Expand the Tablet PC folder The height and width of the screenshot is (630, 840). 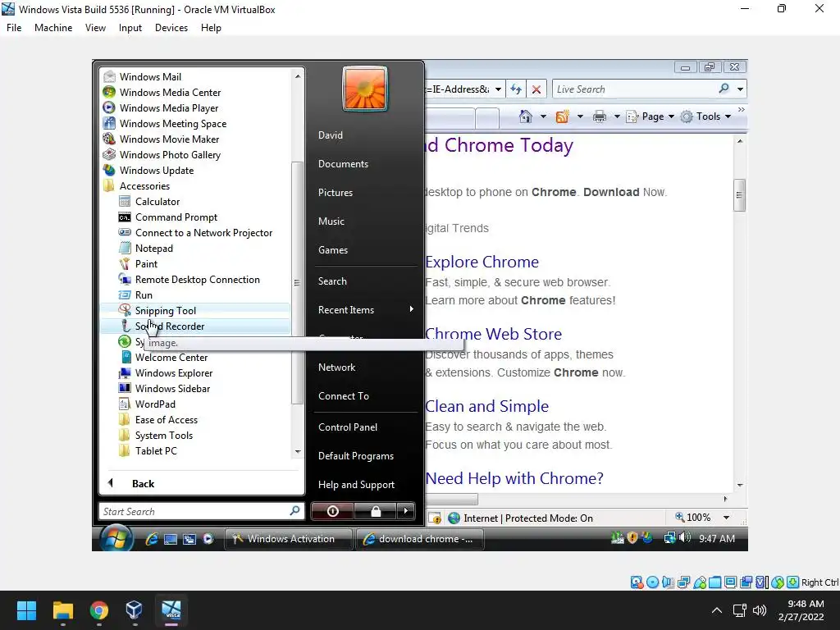point(156,450)
